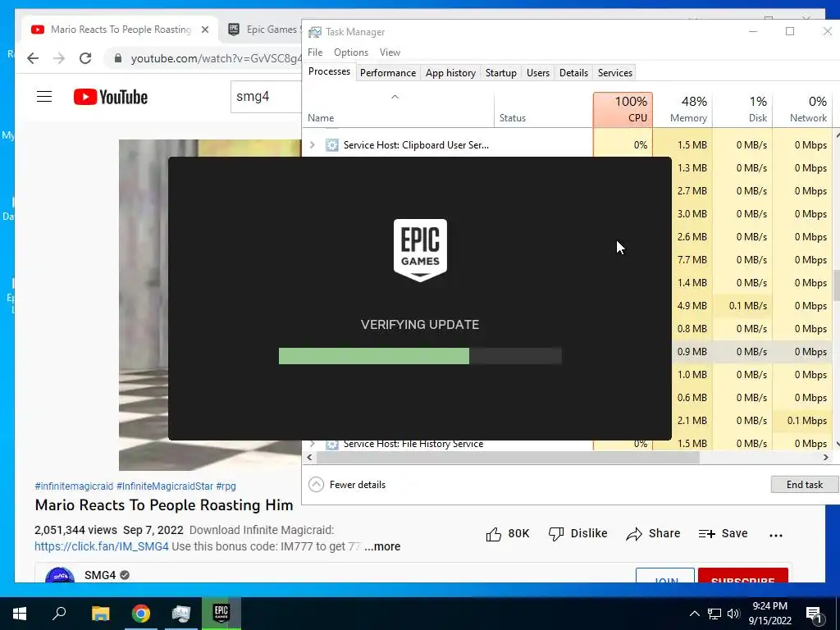This screenshot has width=840, height=630.
Task: Open Task Manager View menu
Action: pyautogui.click(x=390, y=52)
